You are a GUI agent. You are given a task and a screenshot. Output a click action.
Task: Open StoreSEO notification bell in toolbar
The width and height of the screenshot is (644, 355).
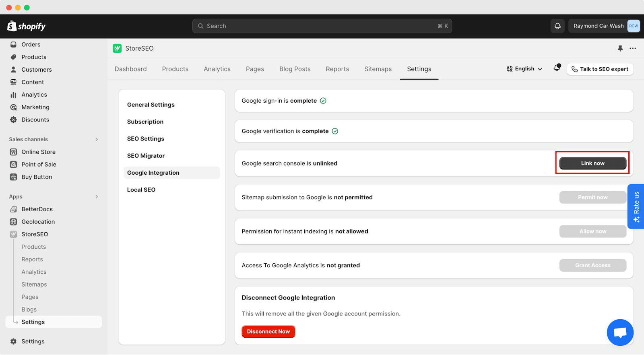click(557, 68)
